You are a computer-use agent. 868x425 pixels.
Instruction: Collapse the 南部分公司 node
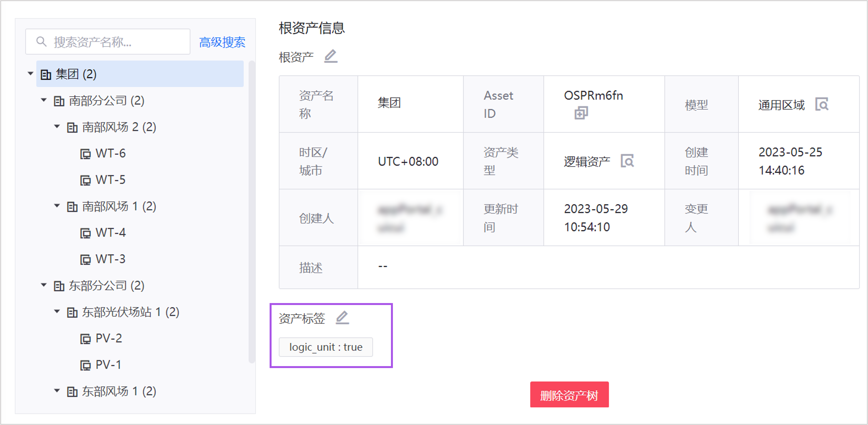point(44,100)
